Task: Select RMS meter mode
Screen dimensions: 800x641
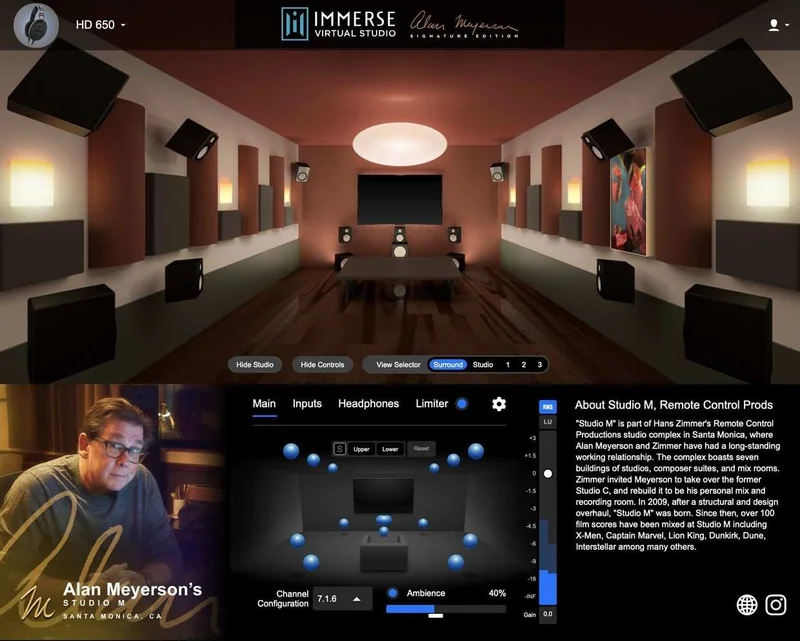Action: point(547,407)
